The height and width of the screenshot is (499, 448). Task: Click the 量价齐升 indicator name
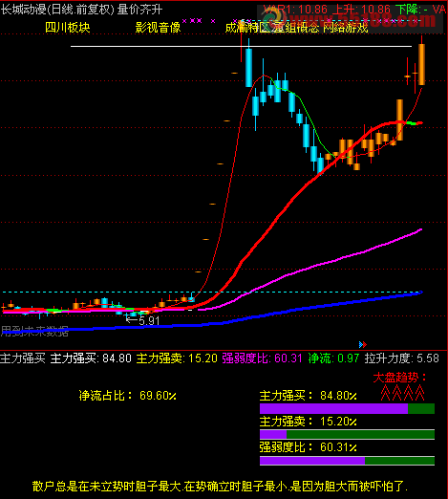140,10
